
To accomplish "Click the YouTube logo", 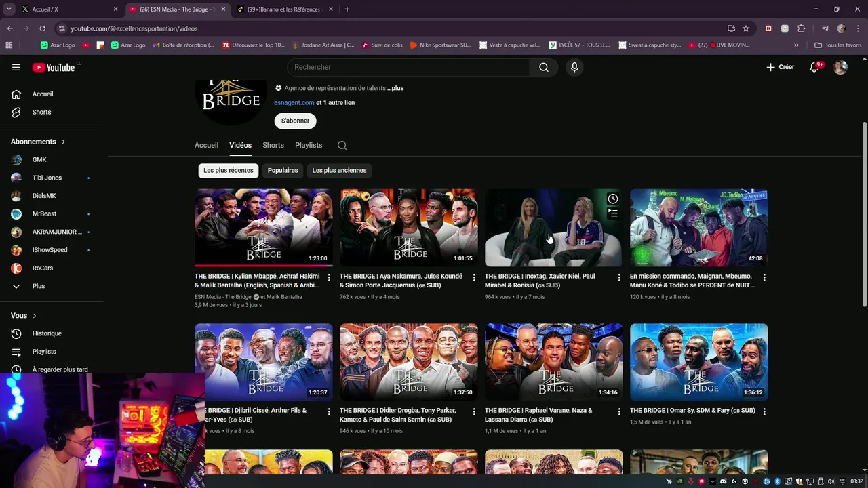I will [x=54, y=67].
